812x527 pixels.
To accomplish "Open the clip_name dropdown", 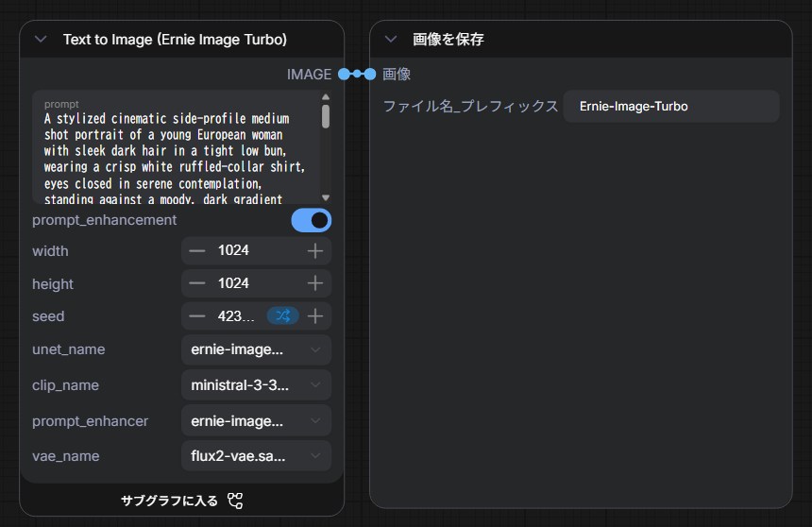I will coord(256,385).
